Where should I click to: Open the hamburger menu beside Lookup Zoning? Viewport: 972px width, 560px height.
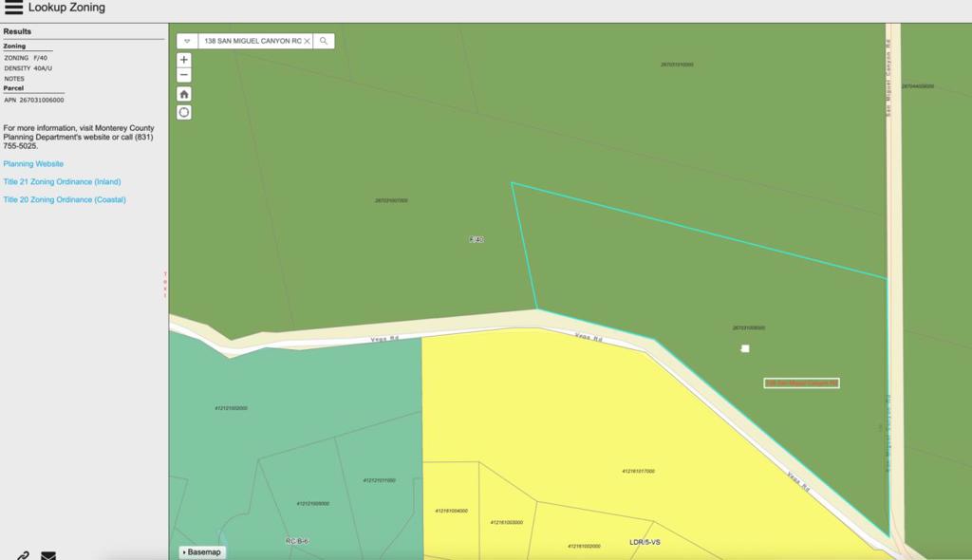tap(13, 8)
